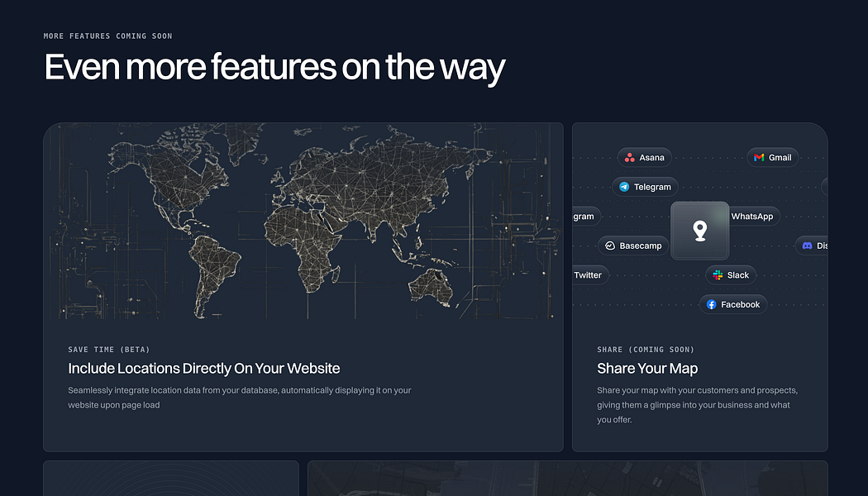This screenshot has height=496, width=868.
Task: Click the 'Share Your Map' heading
Action: click(x=647, y=369)
